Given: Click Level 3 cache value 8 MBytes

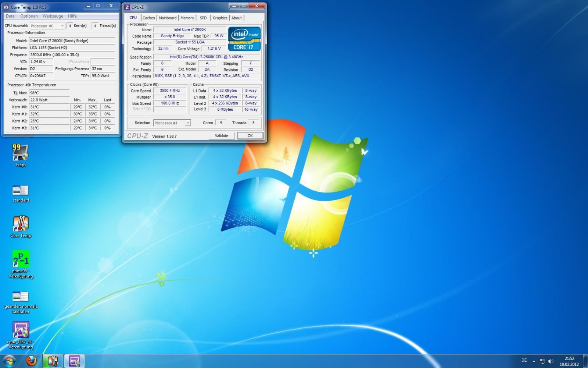Looking at the screenshot, I should (225, 110).
